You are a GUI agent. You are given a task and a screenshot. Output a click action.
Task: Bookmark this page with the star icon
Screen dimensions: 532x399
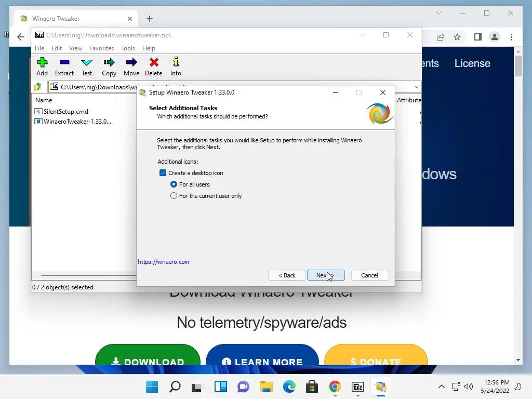tap(457, 37)
